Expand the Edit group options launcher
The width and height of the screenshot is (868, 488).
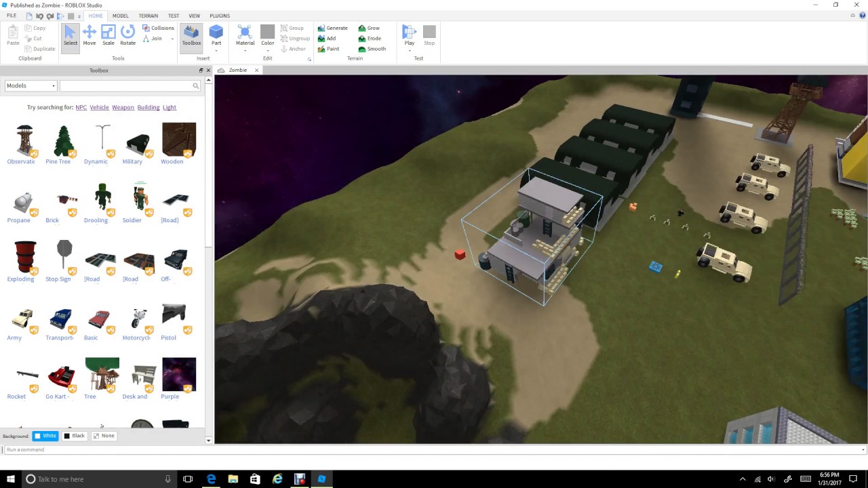pyautogui.click(x=309, y=59)
